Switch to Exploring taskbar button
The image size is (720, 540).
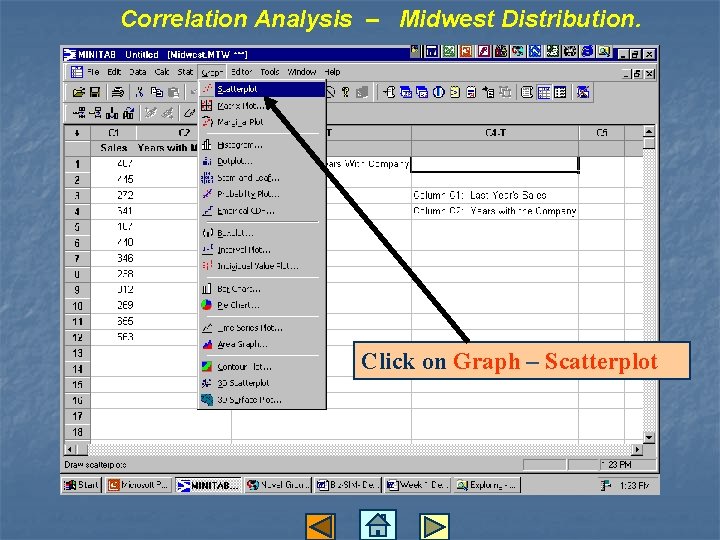point(487,485)
